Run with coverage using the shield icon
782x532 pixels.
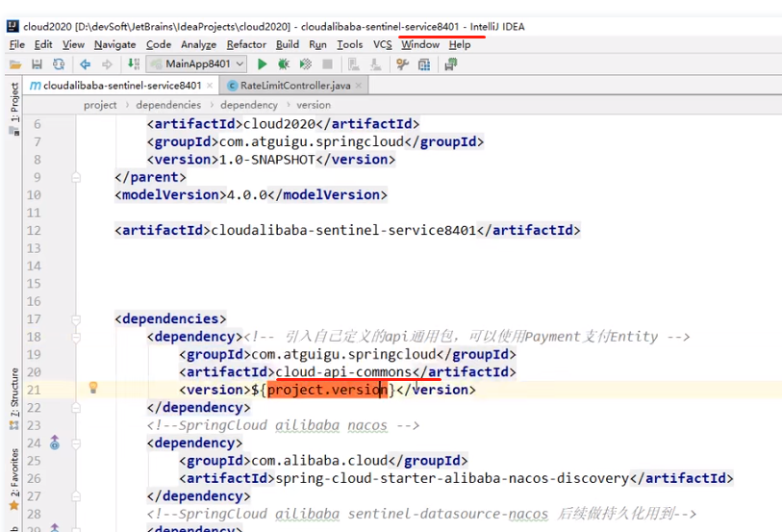click(305, 64)
